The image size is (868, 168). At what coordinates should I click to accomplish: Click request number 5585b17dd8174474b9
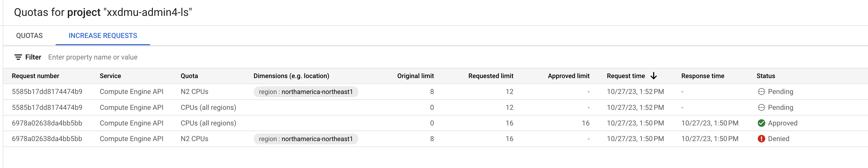point(47,92)
